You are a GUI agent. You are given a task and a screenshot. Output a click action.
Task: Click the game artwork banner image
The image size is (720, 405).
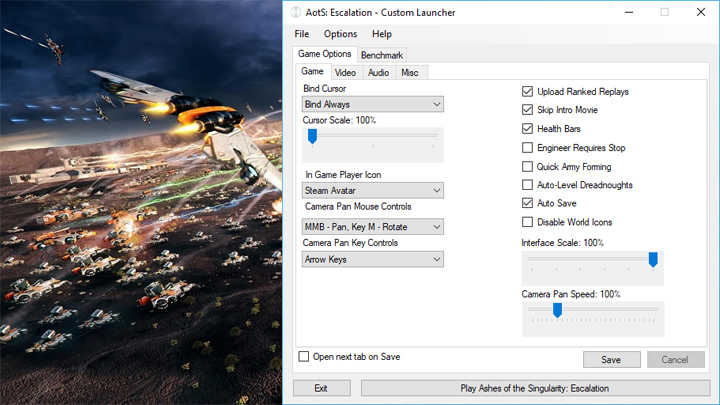tap(141, 202)
